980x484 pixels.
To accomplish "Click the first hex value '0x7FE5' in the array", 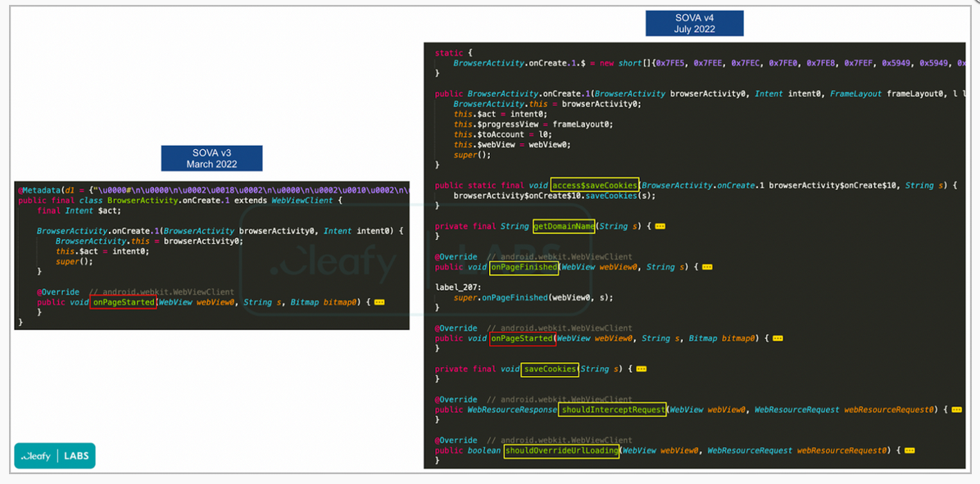I will 670,63.
